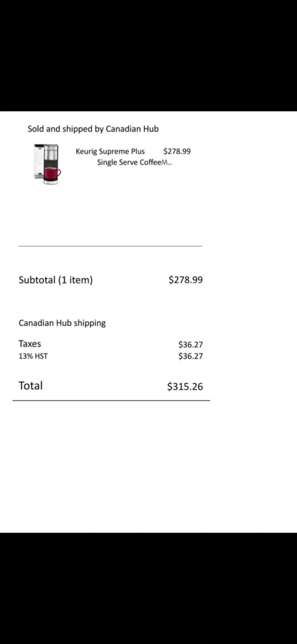The height and width of the screenshot is (644, 297).
Task: Tap the red mug in the product image
Action: coord(52,173)
